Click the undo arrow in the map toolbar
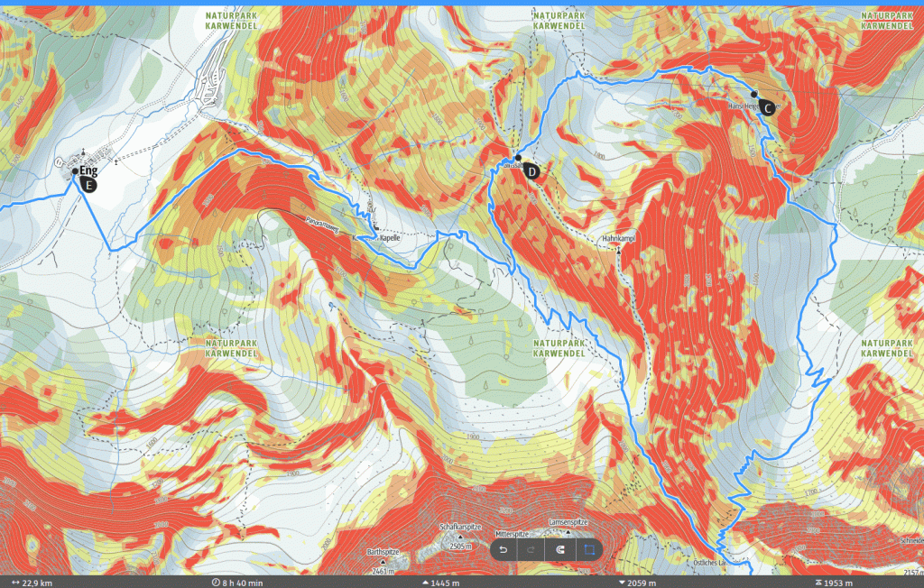The height and width of the screenshot is (588, 924). click(x=504, y=550)
